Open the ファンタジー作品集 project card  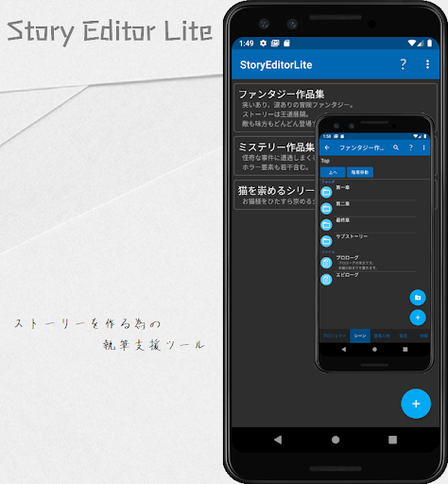click(x=336, y=108)
